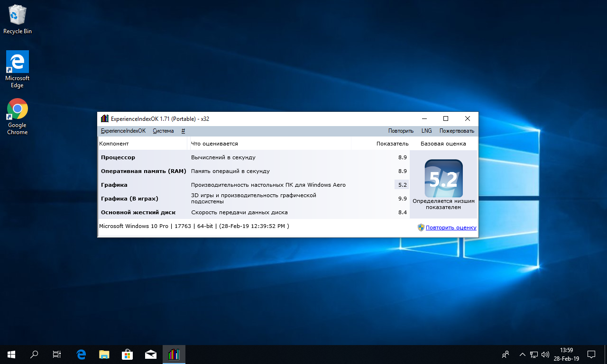Select the Microsoft Edge desktop shortcut

click(x=18, y=69)
